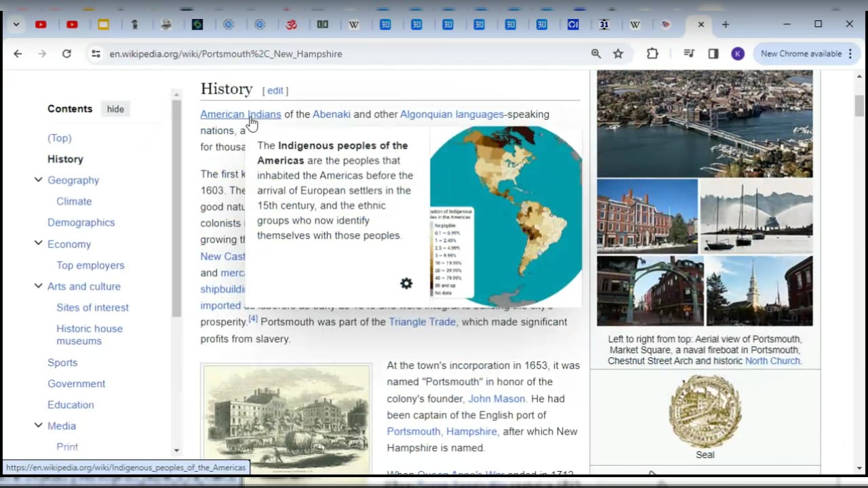The width and height of the screenshot is (868, 488).
Task: Open the John Mason link
Action: [496, 399]
